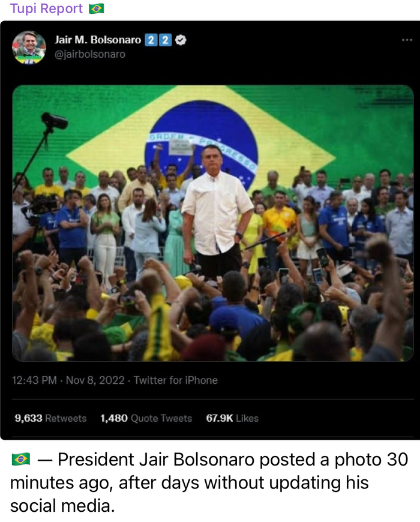This screenshot has height=522, width=420.
Task: Click the verified checkmark badge
Action: (181, 40)
